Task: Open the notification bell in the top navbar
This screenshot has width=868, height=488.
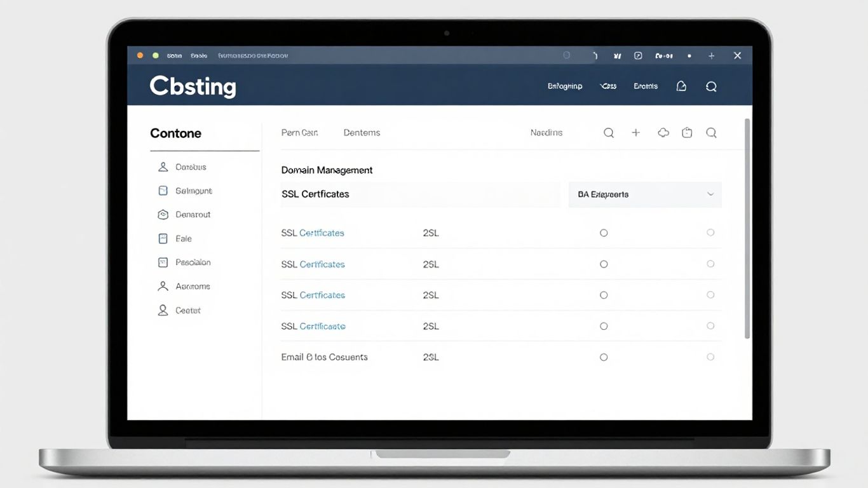Action: click(681, 86)
